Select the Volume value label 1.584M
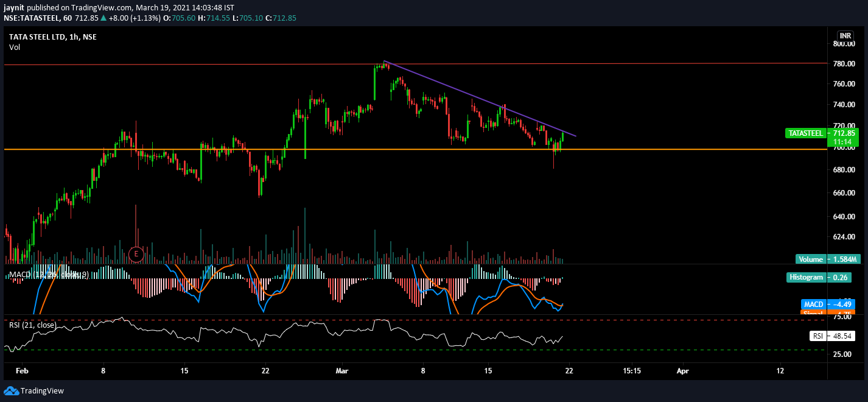868x402 pixels. [x=844, y=259]
